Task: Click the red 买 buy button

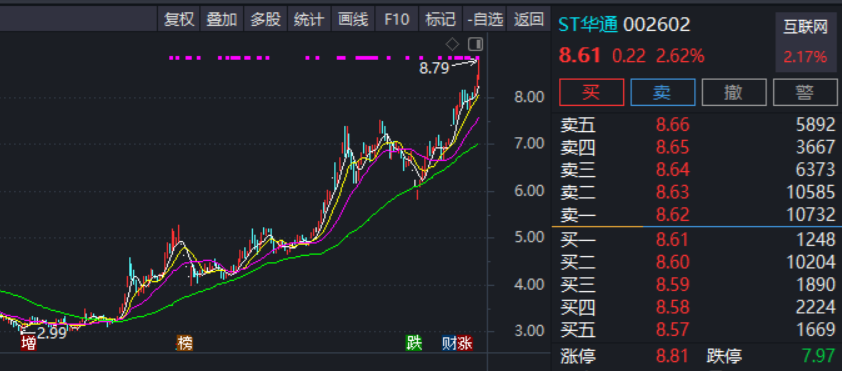Action: (591, 92)
